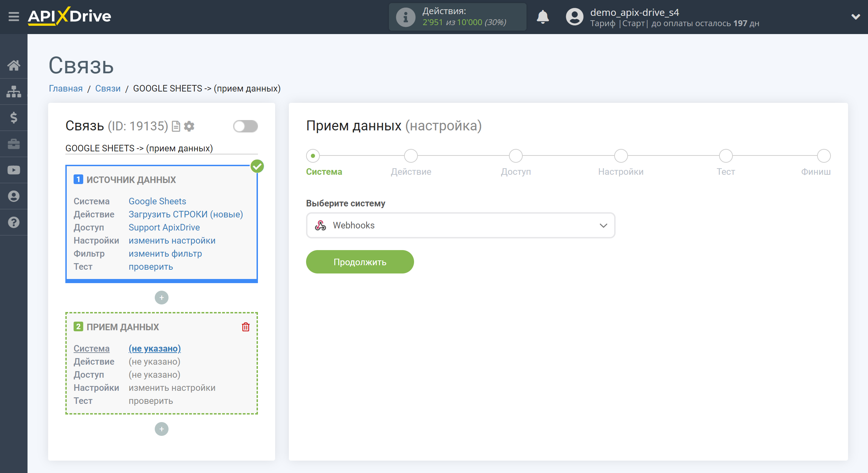868x473 pixels.
Task: Select the Система step circle
Action: pos(313,156)
